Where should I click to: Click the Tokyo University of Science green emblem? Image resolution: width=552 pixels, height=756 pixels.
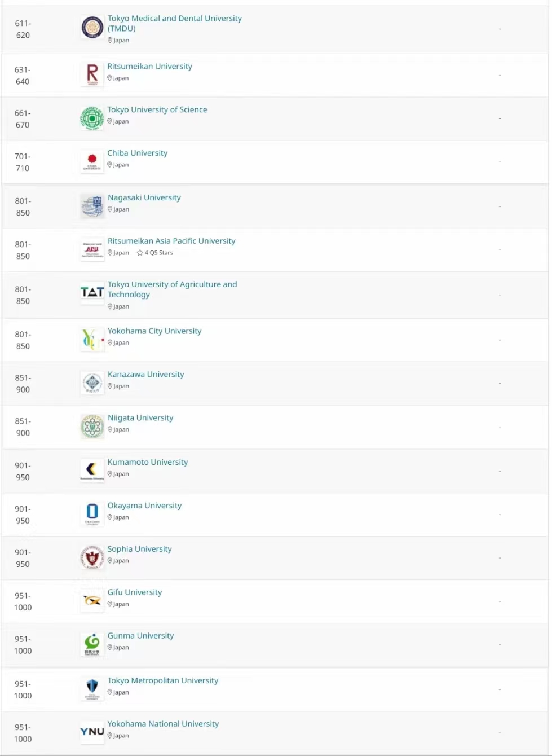[92, 118]
